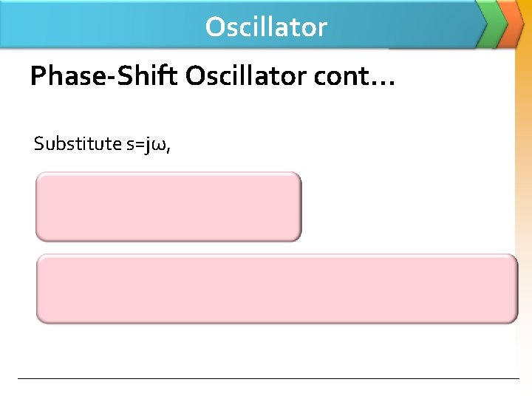The image size is (532, 399).
Task: Select the upper pink rounded box
Action: pos(168,207)
